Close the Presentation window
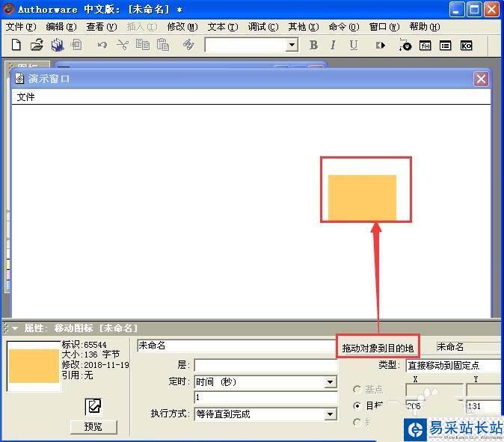Viewport: 504px width, 442px height. tap(481, 79)
